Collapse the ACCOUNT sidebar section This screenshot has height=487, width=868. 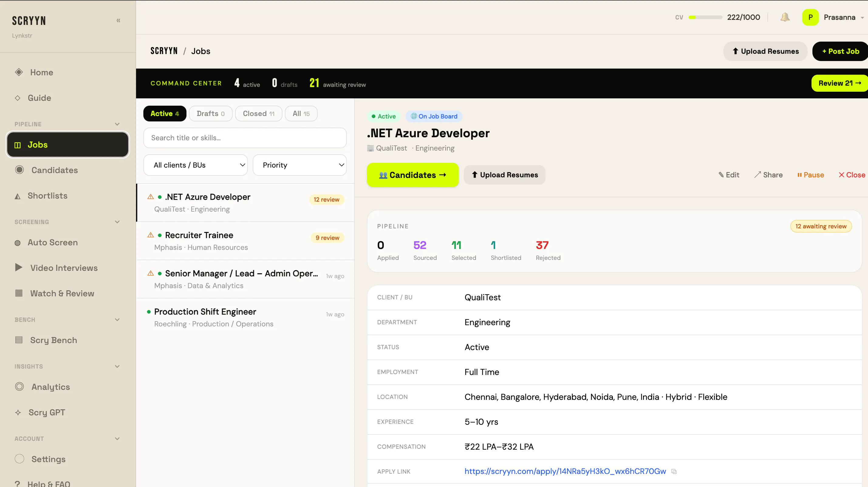[x=117, y=439]
